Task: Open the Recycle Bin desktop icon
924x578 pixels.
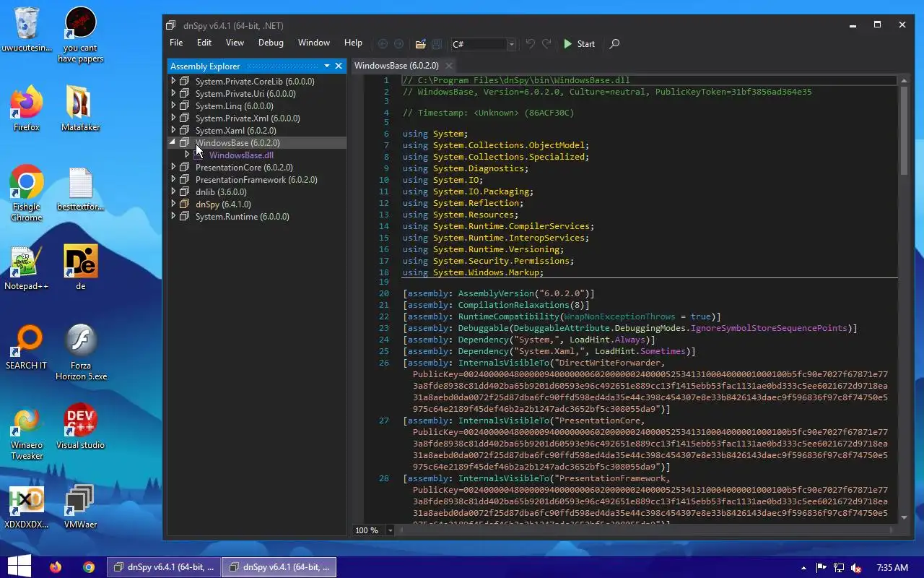Action: tap(27, 30)
